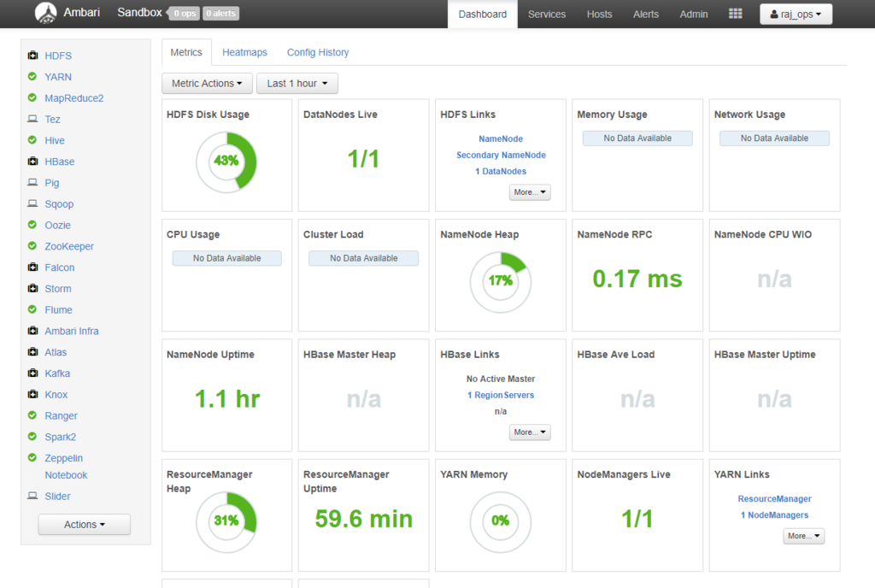This screenshot has height=588, width=875.
Task: Open the views grid icon
Action: (735, 14)
